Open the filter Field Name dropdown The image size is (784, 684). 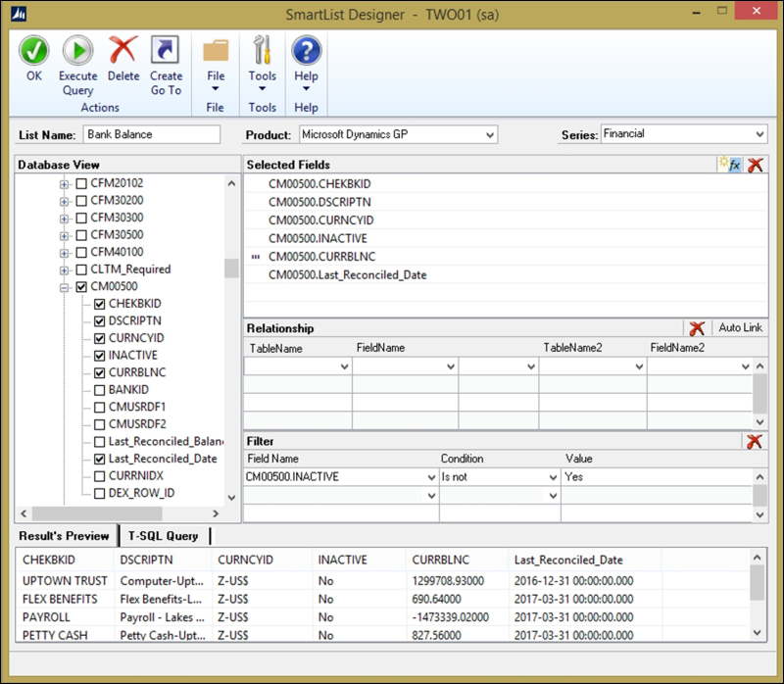point(431,477)
